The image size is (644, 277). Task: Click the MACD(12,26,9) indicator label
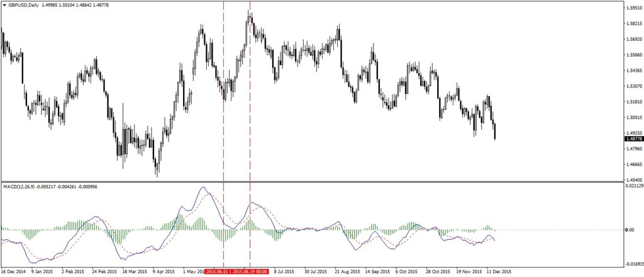coord(23,187)
